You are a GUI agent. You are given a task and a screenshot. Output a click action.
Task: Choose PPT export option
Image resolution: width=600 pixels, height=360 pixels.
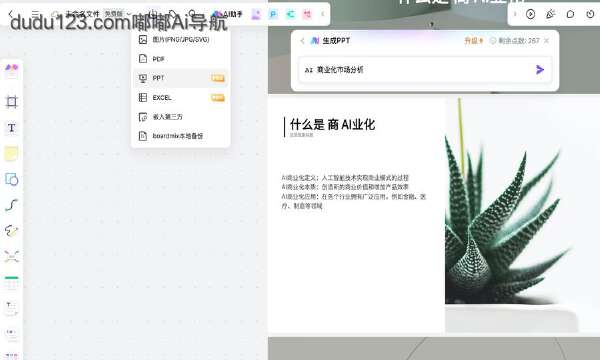[x=181, y=78]
